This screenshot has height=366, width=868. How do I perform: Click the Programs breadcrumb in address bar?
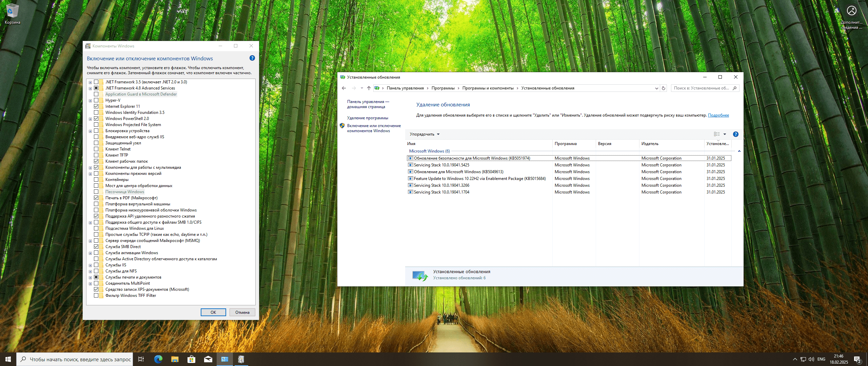pyautogui.click(x=443, y=88)
